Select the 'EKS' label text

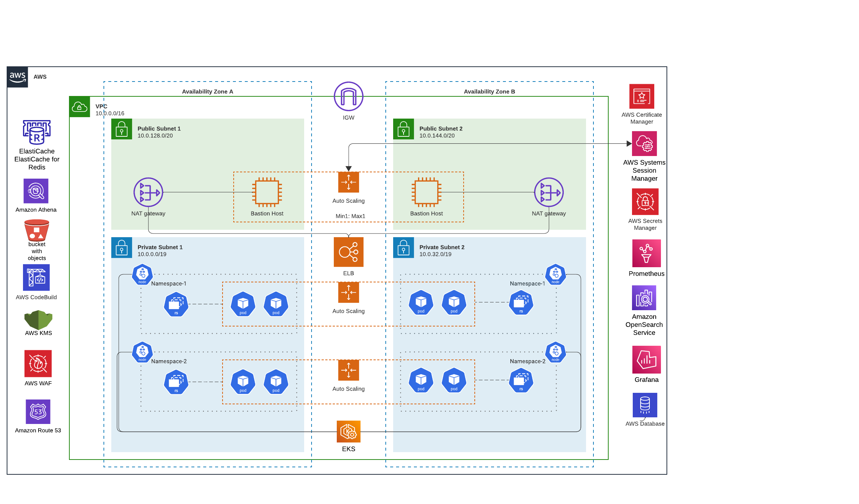click(349, 449)
